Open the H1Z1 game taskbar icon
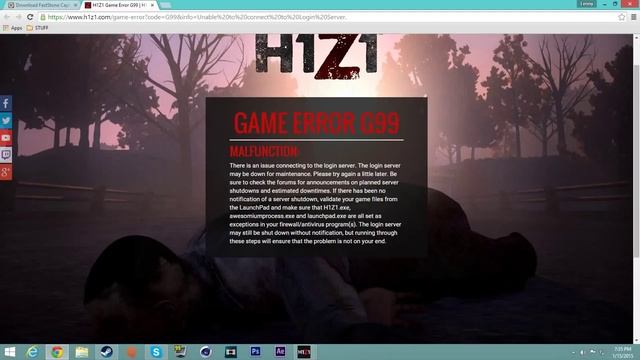640x360 pixels. pos(304,352)
